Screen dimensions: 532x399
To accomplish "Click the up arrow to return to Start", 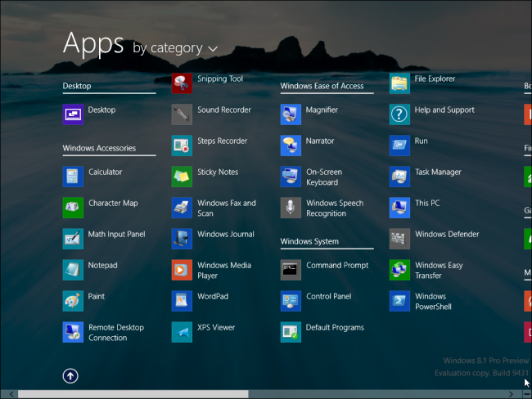I will tap(70, 376).
